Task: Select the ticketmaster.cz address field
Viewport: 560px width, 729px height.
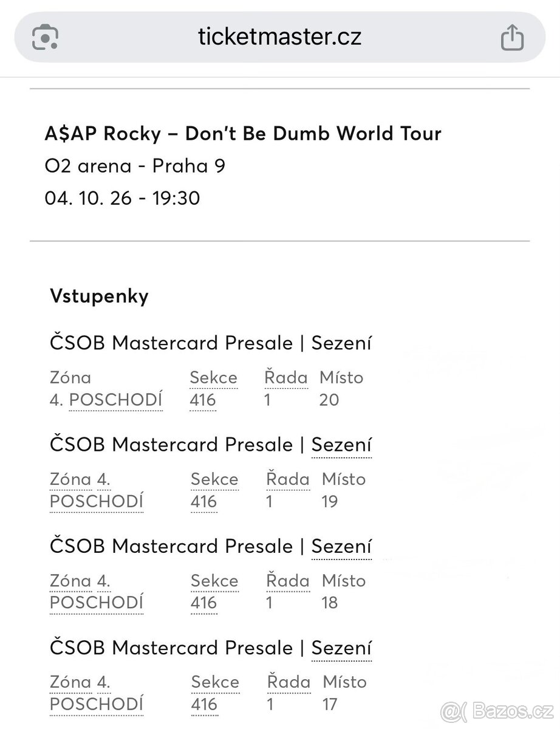Action: click(x=279, y=37)
